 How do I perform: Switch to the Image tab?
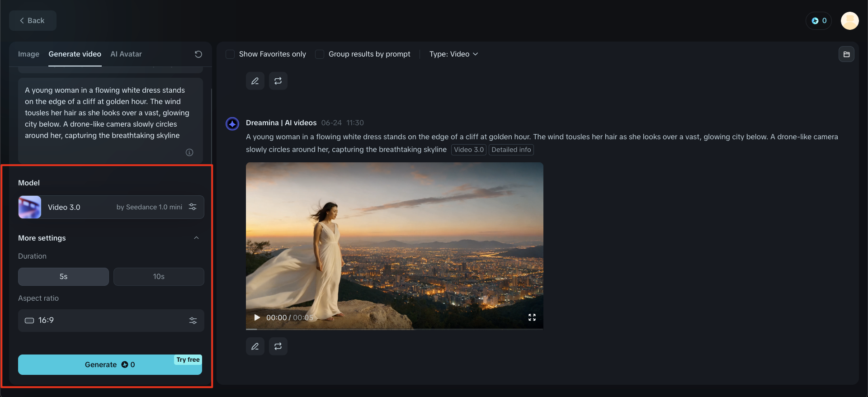tap(28, 54)
